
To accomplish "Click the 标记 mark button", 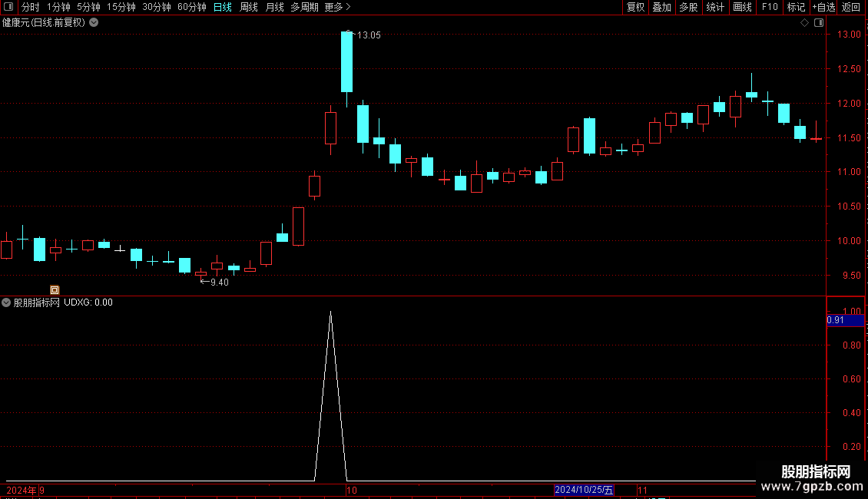I will 796,7.
